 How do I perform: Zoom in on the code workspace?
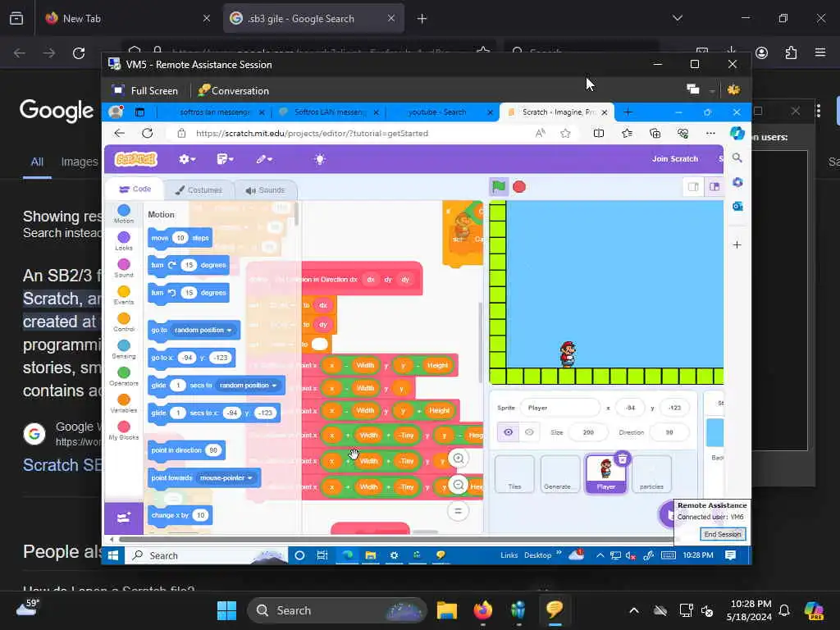[x=459, y=459]
